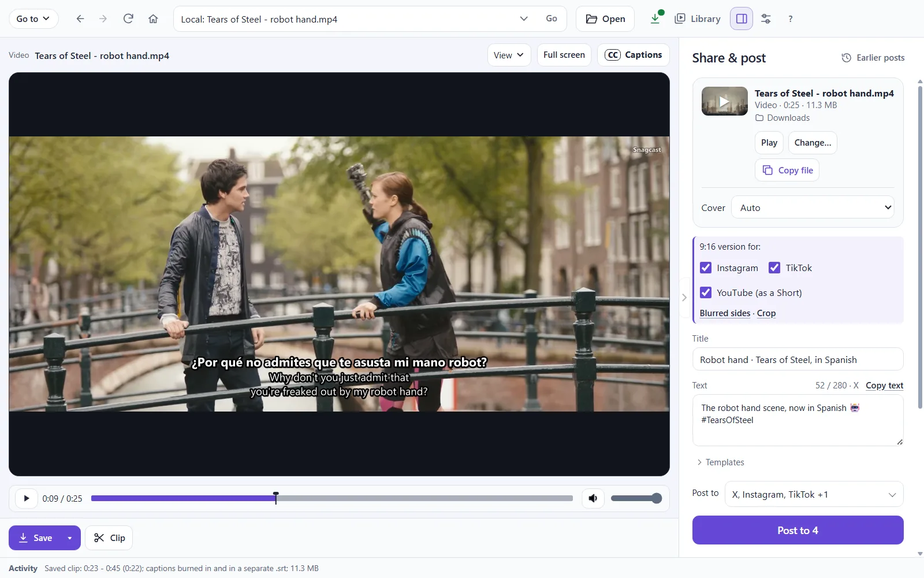Click the playhead marker on the timeline
The width and height of the screenshot is (924, 578).
[x=276, y=498]
